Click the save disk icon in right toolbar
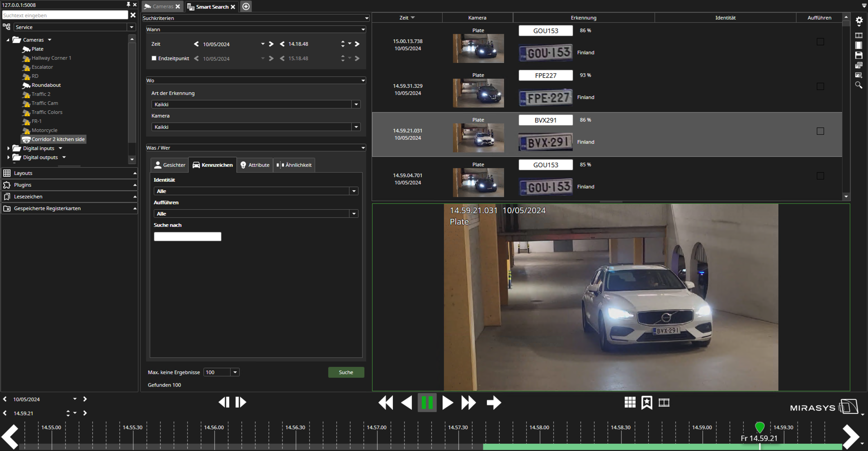This screenshot has width=868, height=451. click(x=859, y=55)
